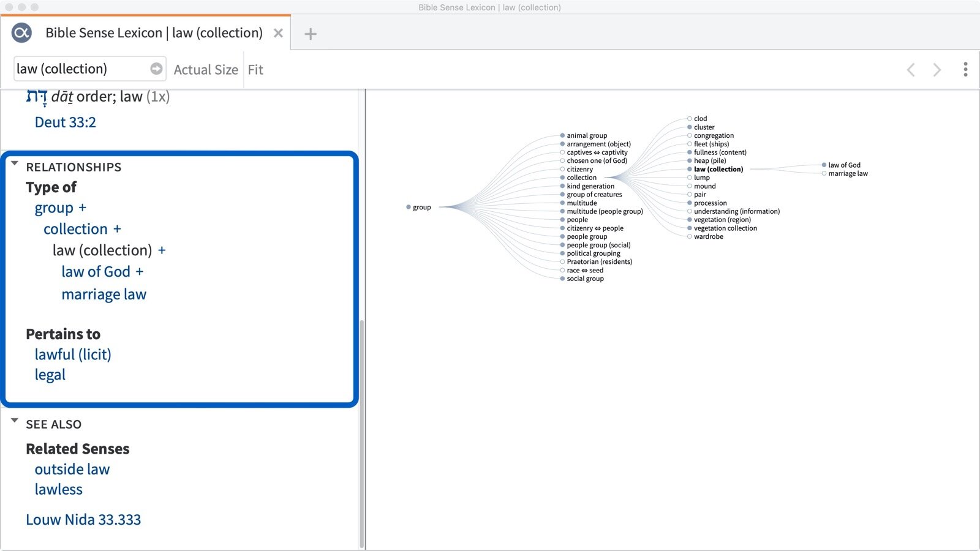Select wardrobe node in graph
This screenshot has width=980, height=551.
[x=705, y=237]
